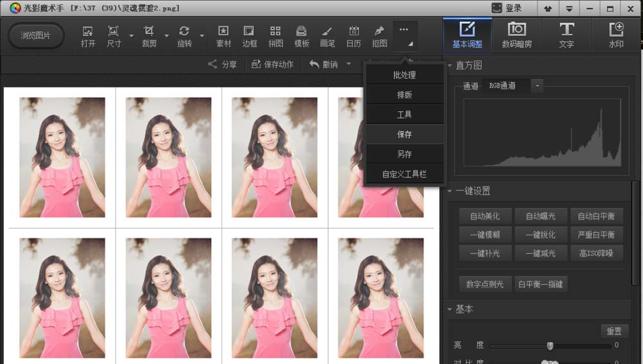Select the 画笔 brush tool
This screenshot has width=643, height=364.
coord(327,36)
